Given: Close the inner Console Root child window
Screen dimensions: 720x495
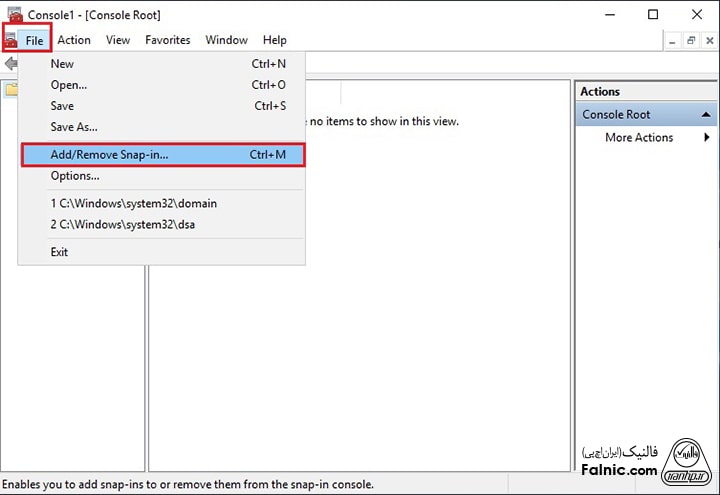Looking at the screenshot, I should click(708, 40).
